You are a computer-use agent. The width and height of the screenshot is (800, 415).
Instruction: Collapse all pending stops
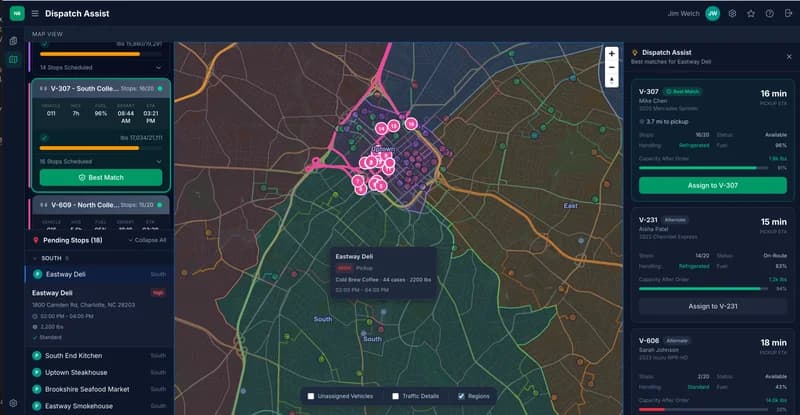147,240
